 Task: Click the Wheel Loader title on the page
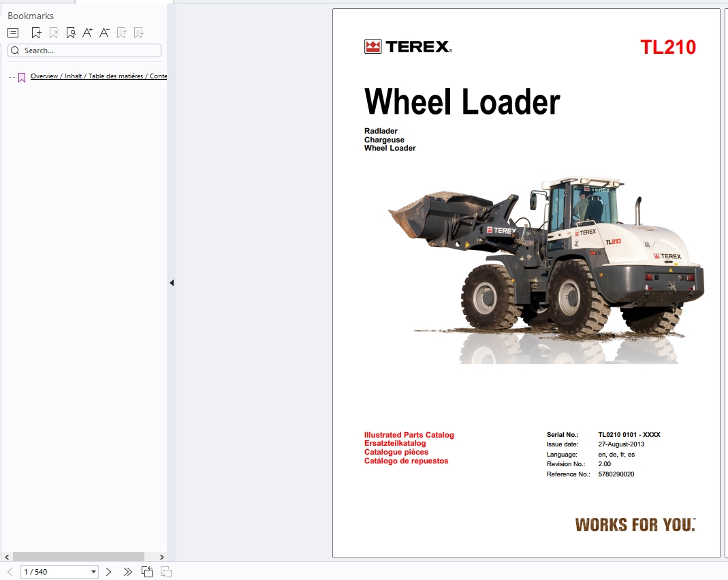462,102
